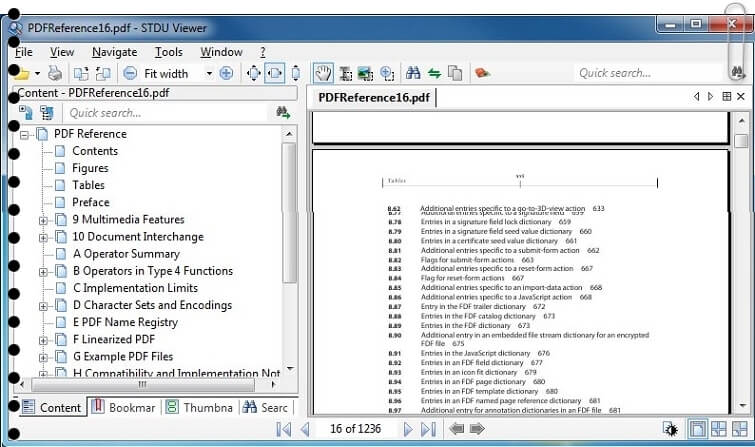This screenshot has height=447, width=755.
Task: Select the Fit height view icon
Action: pos(296,73)
